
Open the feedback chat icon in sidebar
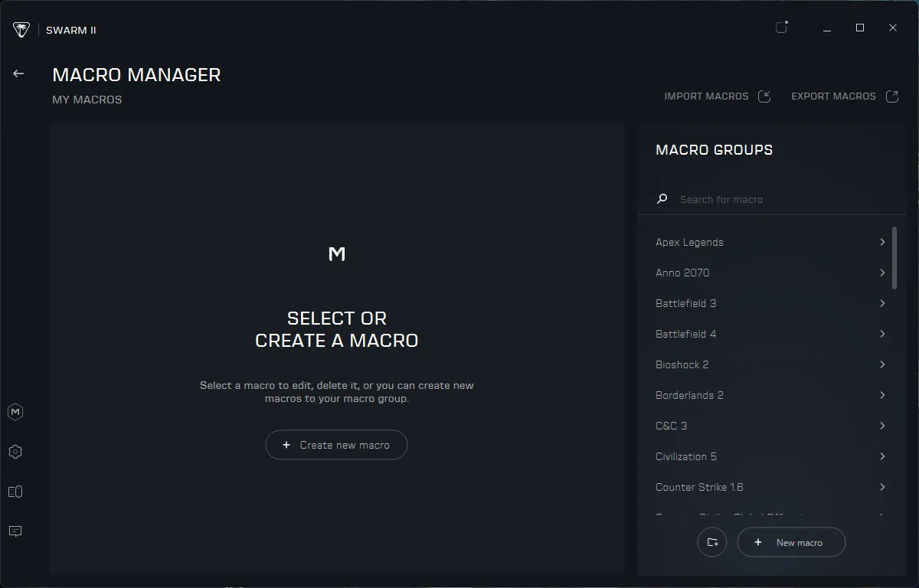click(15, 531)
